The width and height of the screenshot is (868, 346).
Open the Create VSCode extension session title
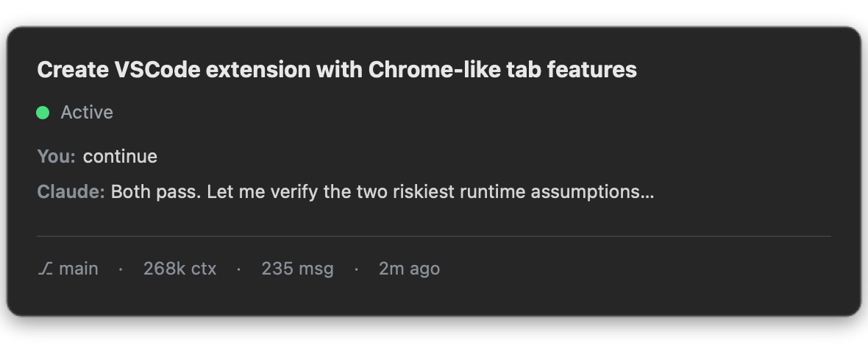coord(337,70)
